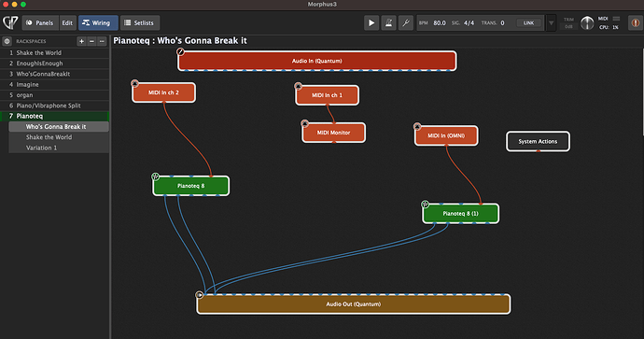Click the Pianoteq : Who's Gonna Break it title
Image resolution: width=644 pixels, height=339 pixels.
click(180, 41)
